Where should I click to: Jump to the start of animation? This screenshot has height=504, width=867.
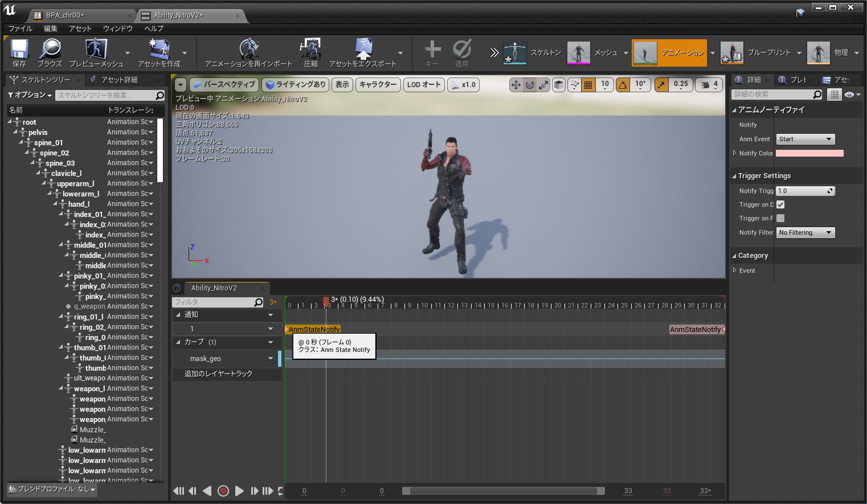tap(179, 491)
